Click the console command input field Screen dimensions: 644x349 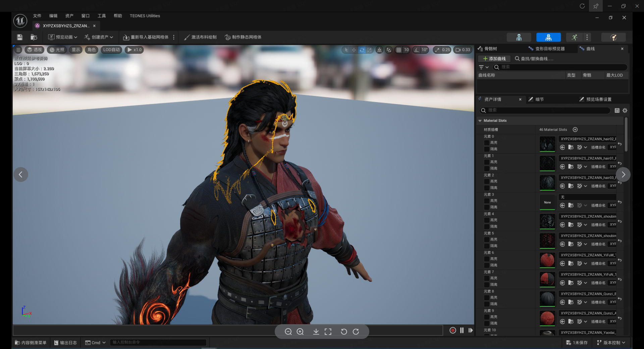click(x=158, y=343)
